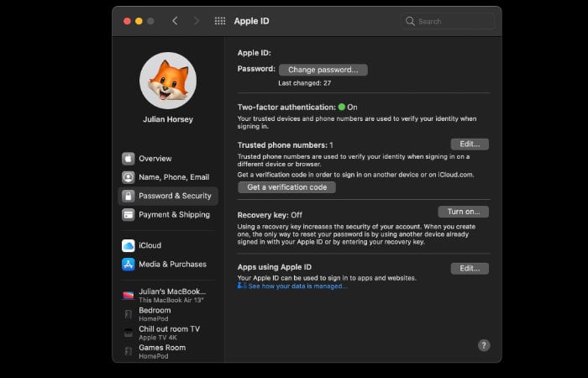The width and height of the screenshot is (588, 378).
Task: Click the iCloud cloud icon
Action: [129, 245]
